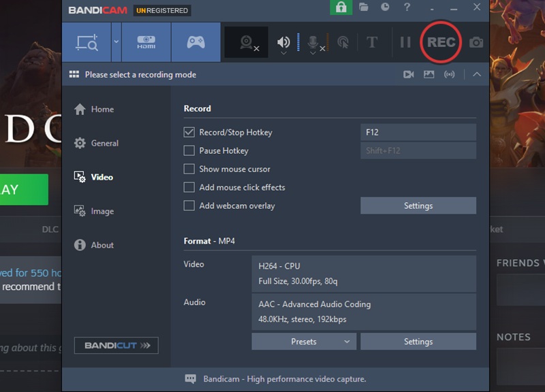Click the chat bubble message icon
Viewport: 545px width, 392px height.
tap(191, 379)
